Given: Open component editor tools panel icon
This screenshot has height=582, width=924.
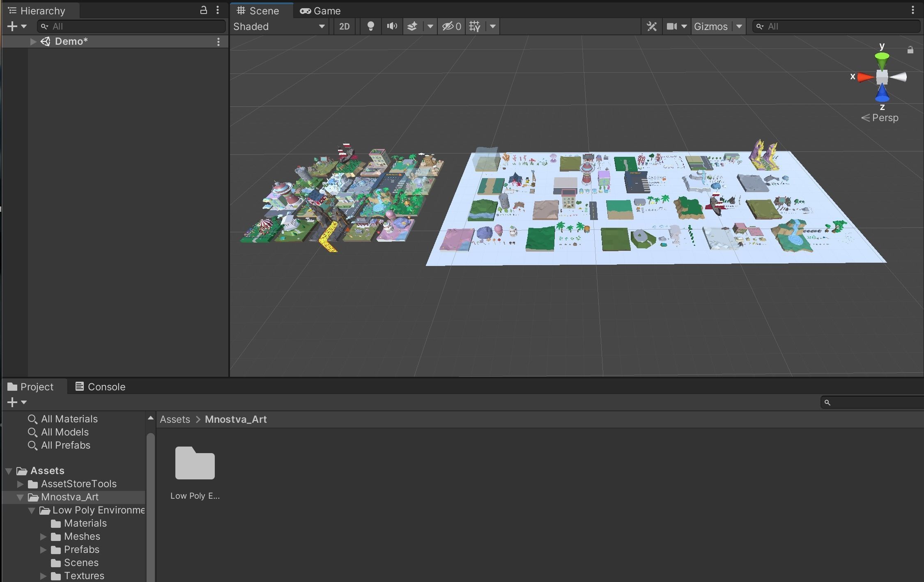Looking at the screenshot, I should (x=651, y=26).
